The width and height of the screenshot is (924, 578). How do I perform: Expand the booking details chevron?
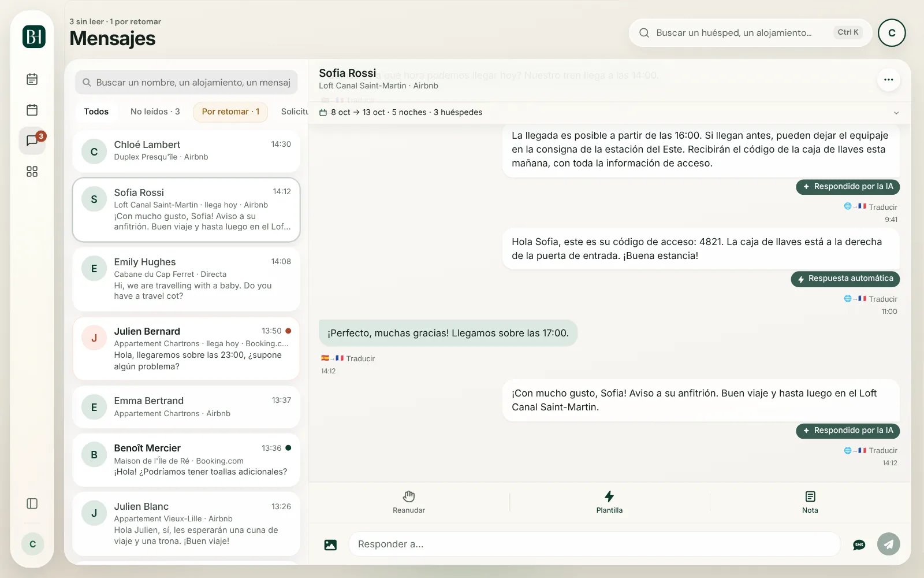point(896,113)
